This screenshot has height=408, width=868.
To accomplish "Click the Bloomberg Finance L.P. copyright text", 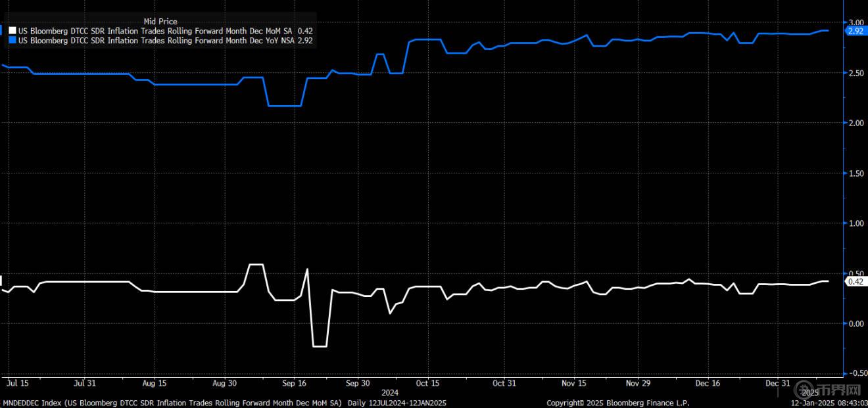I will pyautogui.click(x=618, y=402).
